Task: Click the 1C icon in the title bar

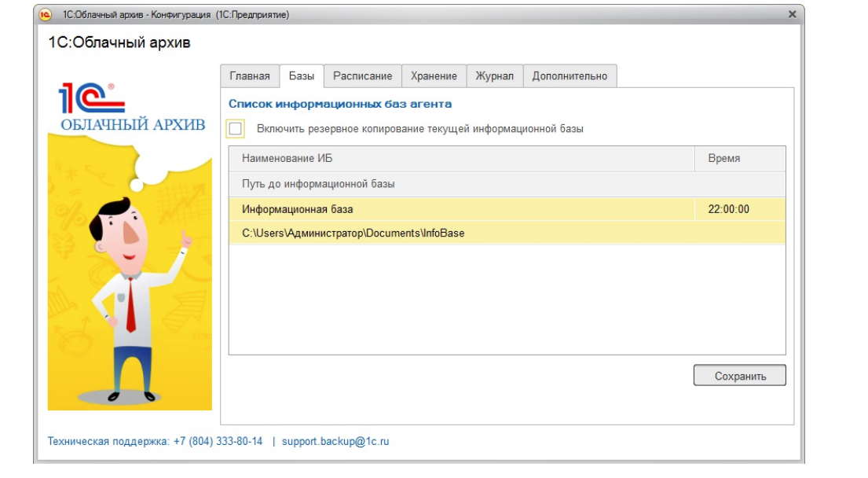Action: [x=46, y=15]
